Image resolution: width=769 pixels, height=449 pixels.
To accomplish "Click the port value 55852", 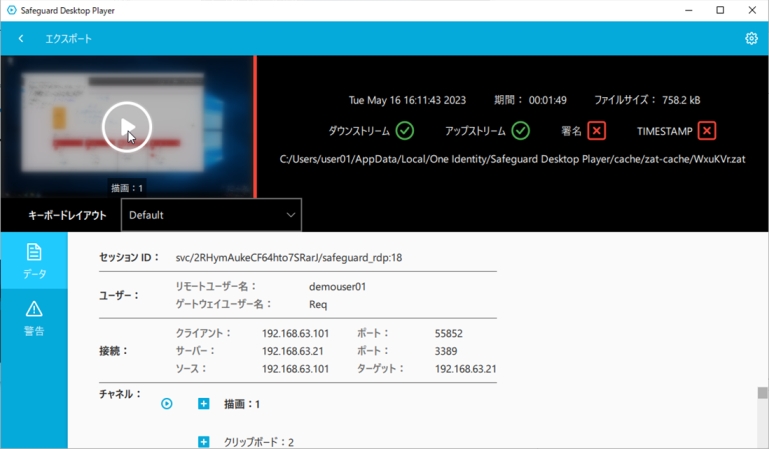I will pos(449,333).
